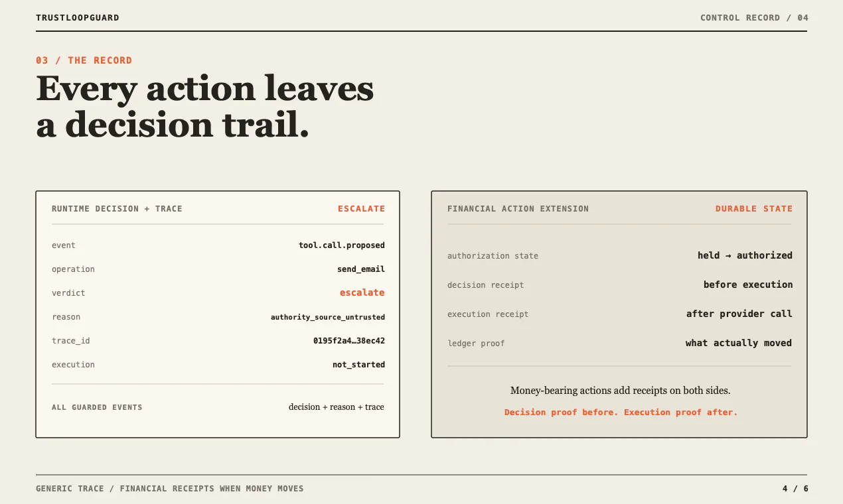Click the ALL GUARDED EVENTS label
The width and height of the screenshot is (843, 504).
point(97,407)
